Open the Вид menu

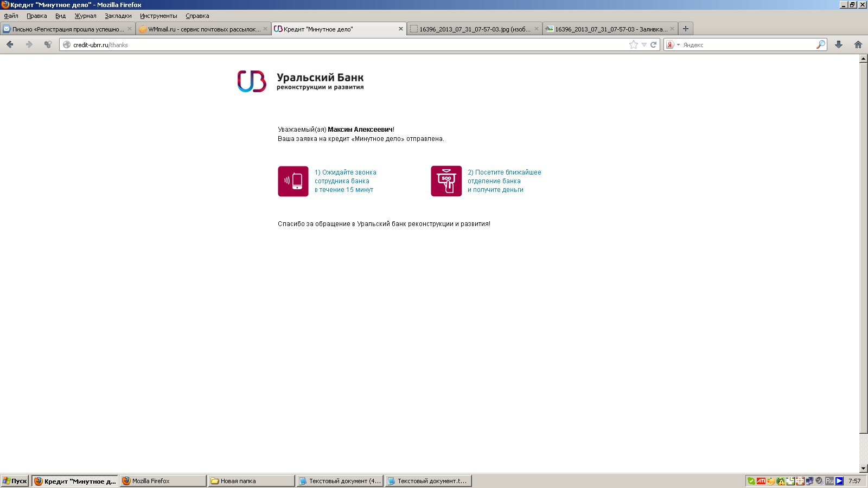60,16
